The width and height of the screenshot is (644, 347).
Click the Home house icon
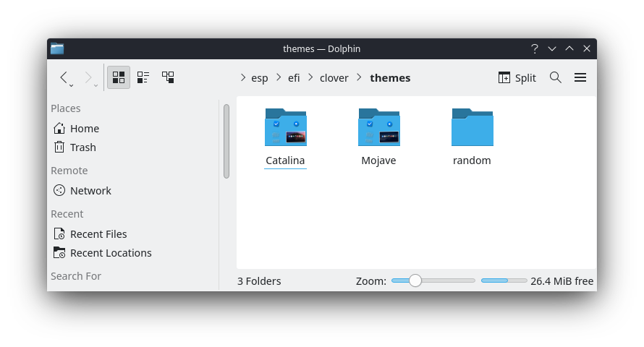pyautogui.click(x=59, y=128)
